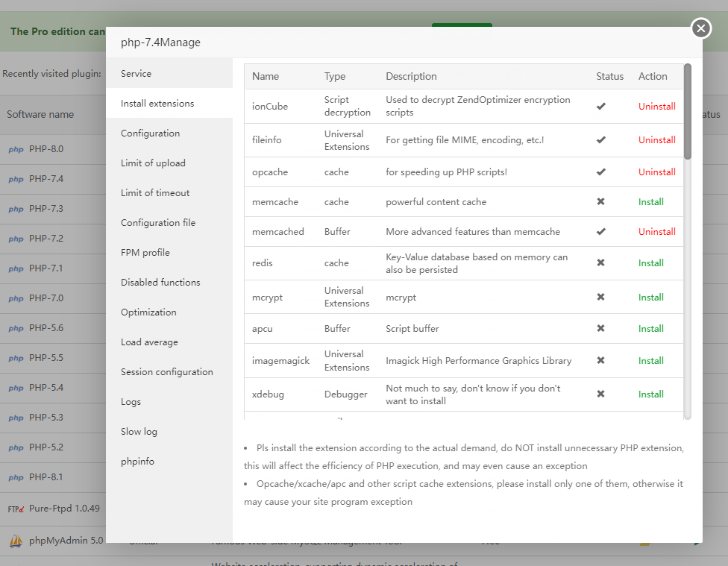Click the memcache not-installed X icon

coord(600,201)
